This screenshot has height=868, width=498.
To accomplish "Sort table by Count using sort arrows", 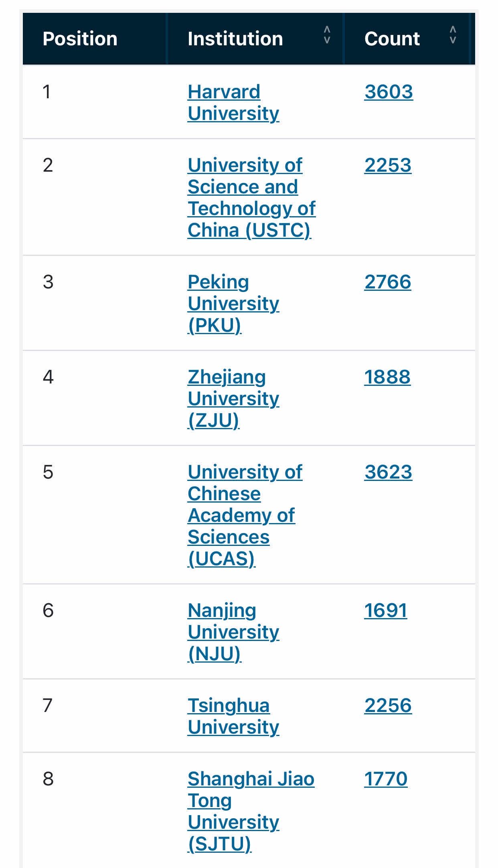I will point(453,35).
